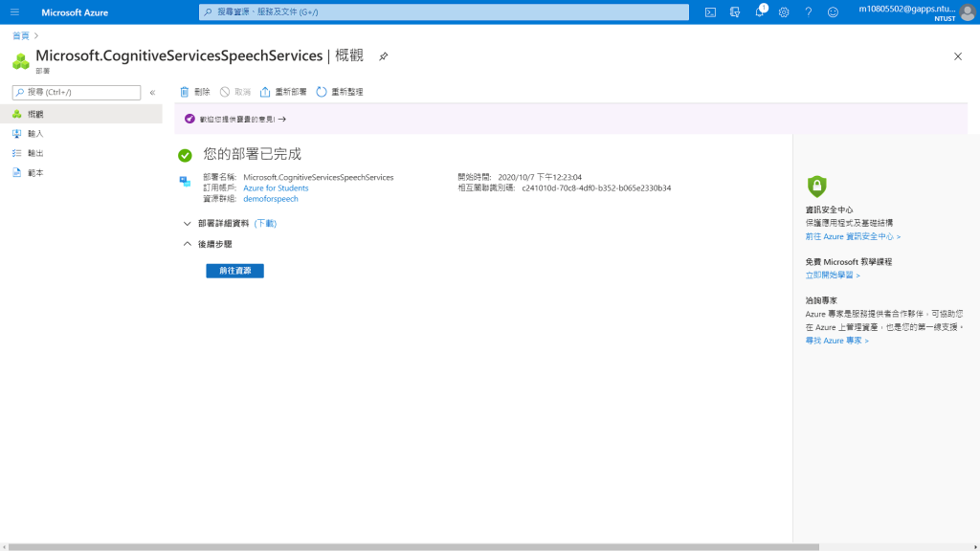This screenshot has height=551, width=980.
Task: Open the help question mark
Action: 808,11
